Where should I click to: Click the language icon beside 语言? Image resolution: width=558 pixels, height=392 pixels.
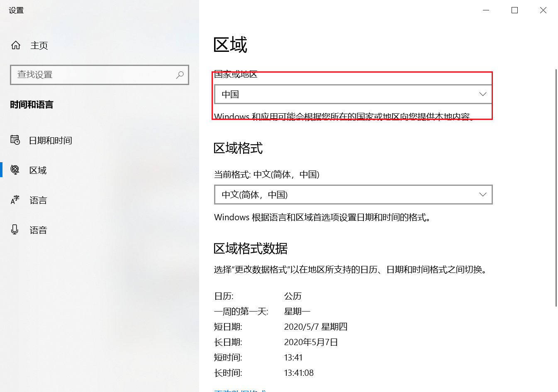click(15, 200)
